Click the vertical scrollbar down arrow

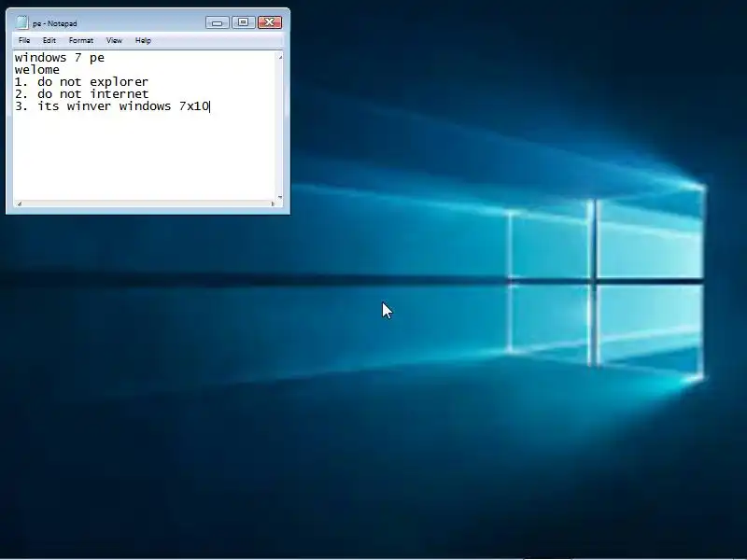point(280,197)
